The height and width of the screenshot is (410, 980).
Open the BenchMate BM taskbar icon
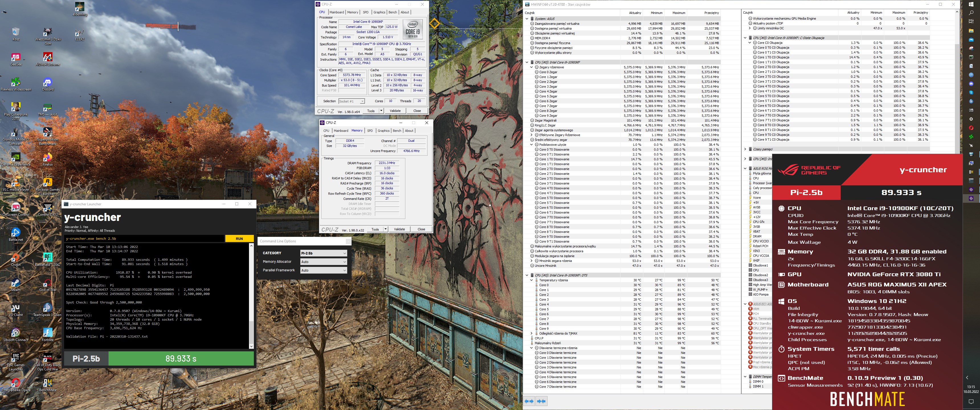[971, 172]
